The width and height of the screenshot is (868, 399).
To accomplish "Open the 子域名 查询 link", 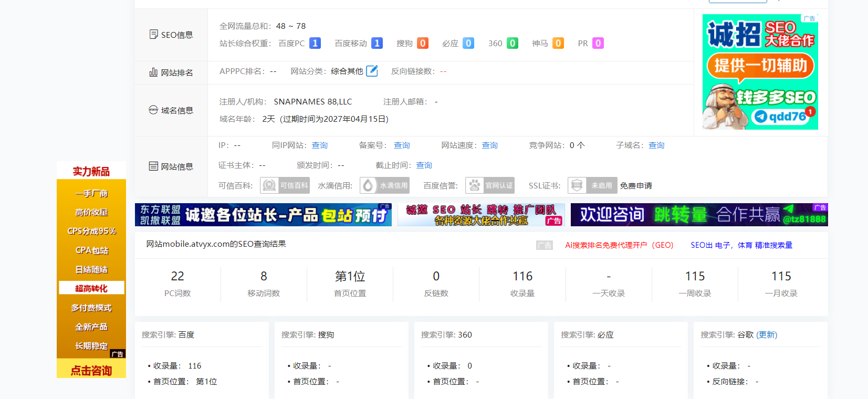I will [656, 145].
